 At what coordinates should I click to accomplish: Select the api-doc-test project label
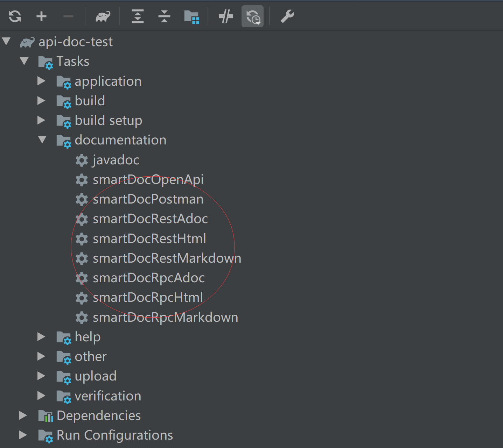pos(76,42)
